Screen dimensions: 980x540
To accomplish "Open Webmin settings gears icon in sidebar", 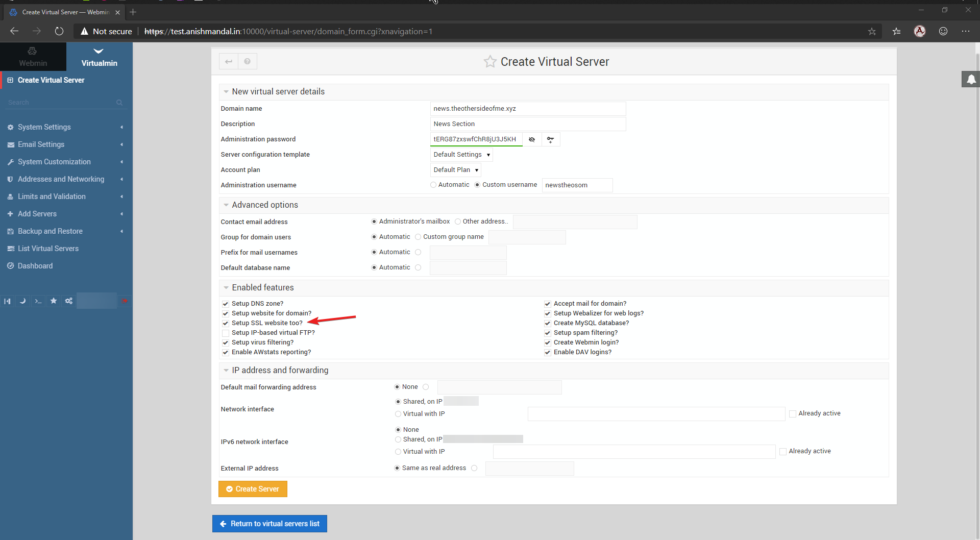I will [68, 301].
